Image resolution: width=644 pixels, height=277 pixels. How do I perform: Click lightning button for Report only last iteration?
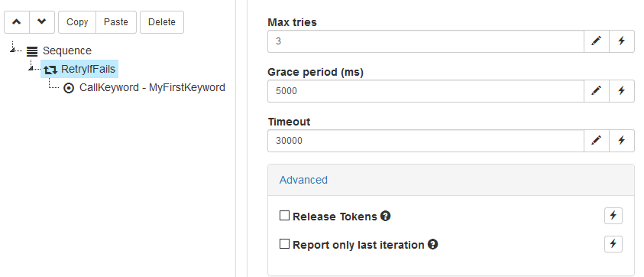point(613,244)
